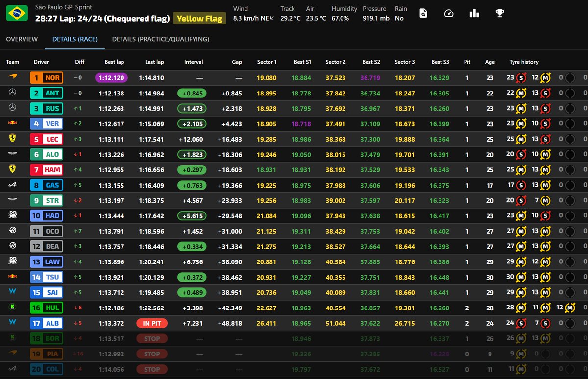Image resolution: width=588 pixels, height=379 pixels.
Task: Click Mercedes logo in ANT row
Action: pyautogui.click(x=13, y=93)
